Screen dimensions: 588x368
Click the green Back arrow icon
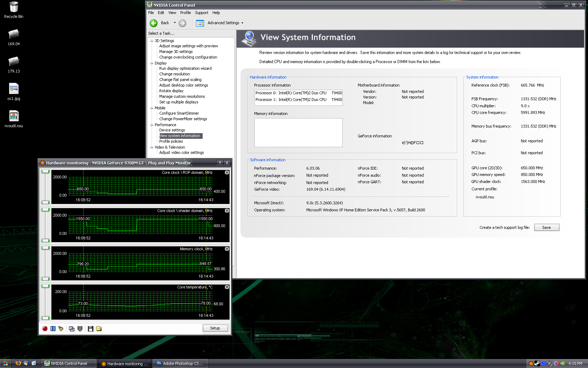click(153, 23)
